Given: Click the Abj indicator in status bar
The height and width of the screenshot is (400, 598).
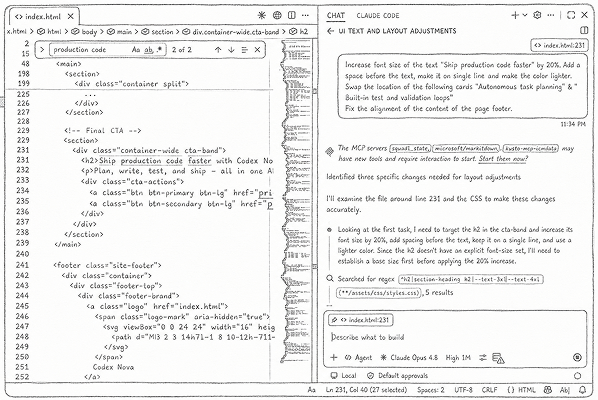Looking at the screenshot, I should (x=565, y=390).
